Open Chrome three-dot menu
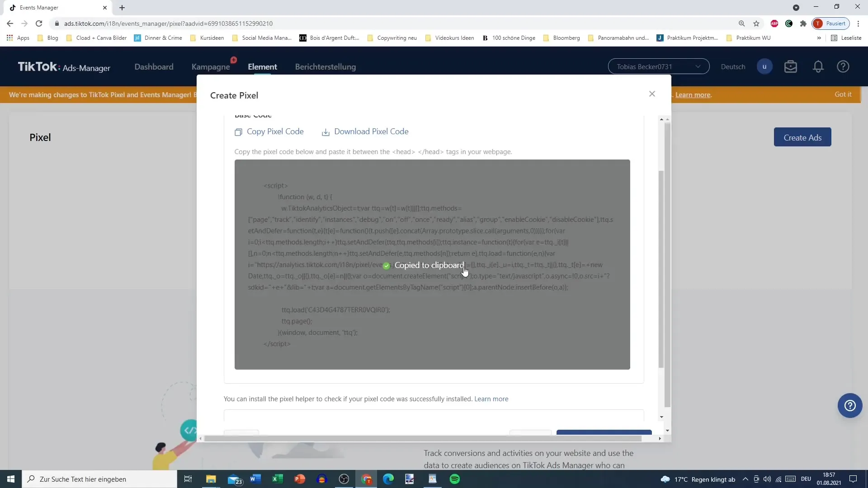This screenshot has width=868, height=488. pos(858,23)
